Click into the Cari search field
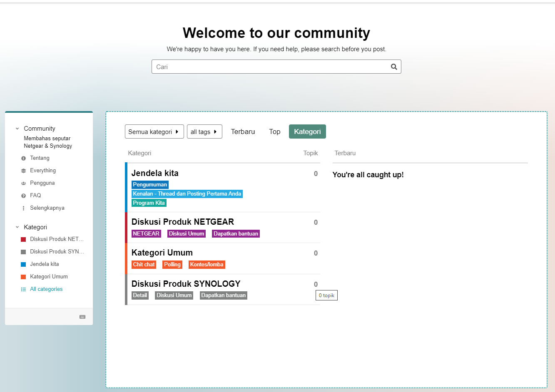Viewport: 555px width, 392px height. (271, 67)
